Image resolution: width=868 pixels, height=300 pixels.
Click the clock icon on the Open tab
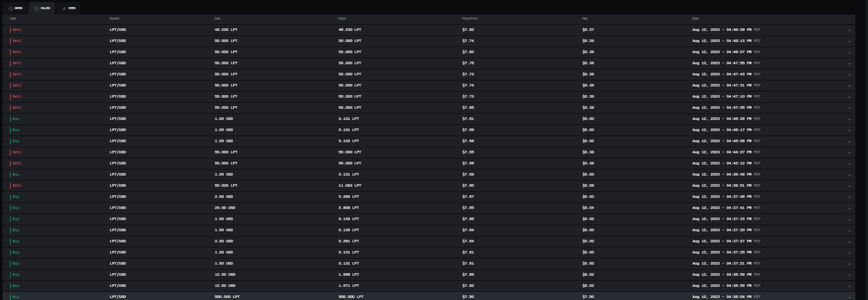11,9
